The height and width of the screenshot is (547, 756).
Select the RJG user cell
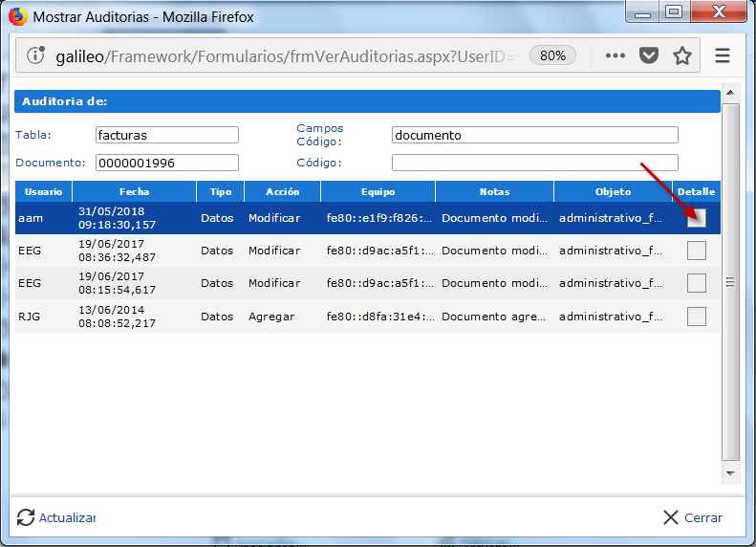click(x=29, y=317)
